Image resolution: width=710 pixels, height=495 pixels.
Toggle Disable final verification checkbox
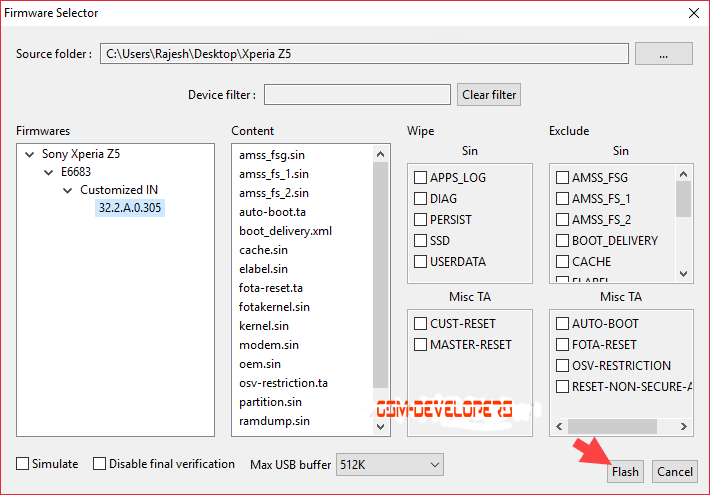pos(99,463)
